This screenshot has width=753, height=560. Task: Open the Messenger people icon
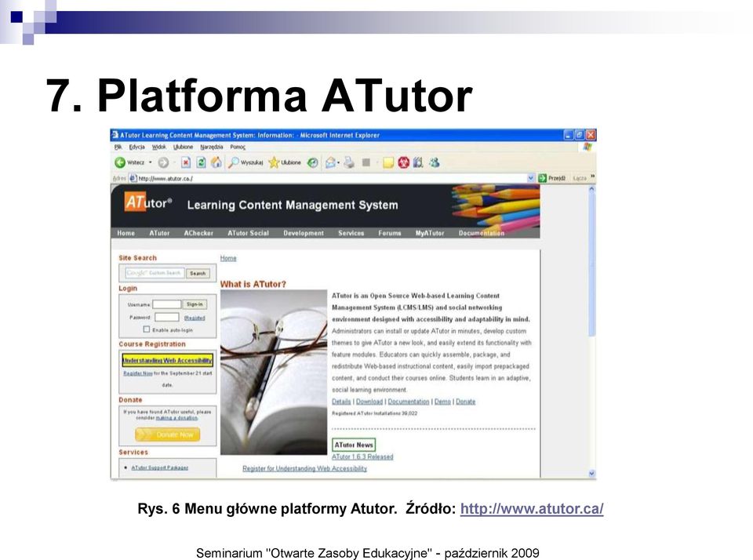(x=434, y=163)
